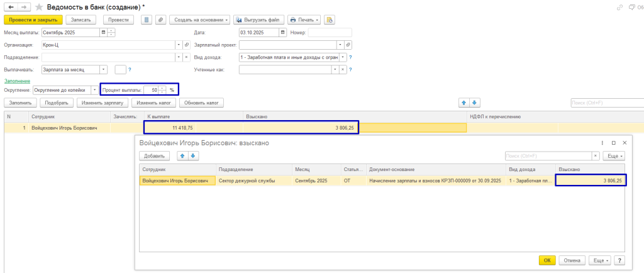Move row up in main table
The width and height of the screenshot is (644, 273).
tap(464, 103)
